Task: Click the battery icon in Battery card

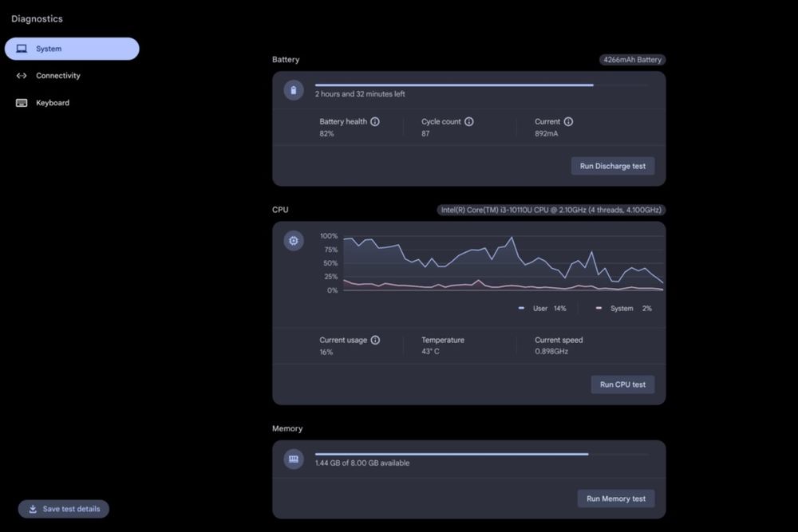Action: click(x=294, y=91)
